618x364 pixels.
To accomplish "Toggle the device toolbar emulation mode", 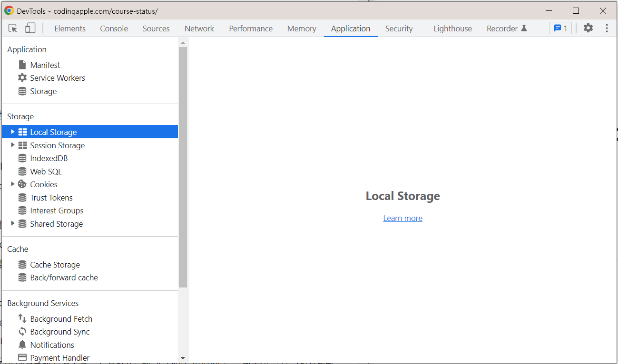I will 30,28.
